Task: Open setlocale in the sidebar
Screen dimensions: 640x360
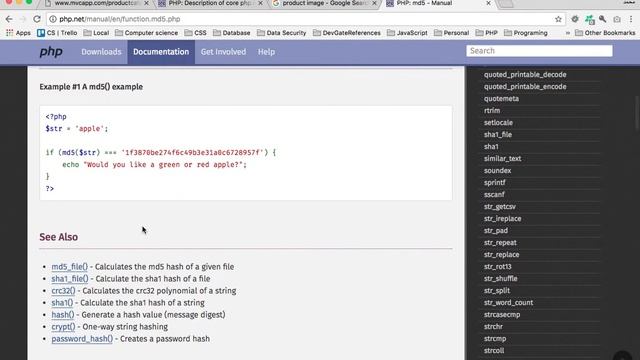Action: [498, 122]
